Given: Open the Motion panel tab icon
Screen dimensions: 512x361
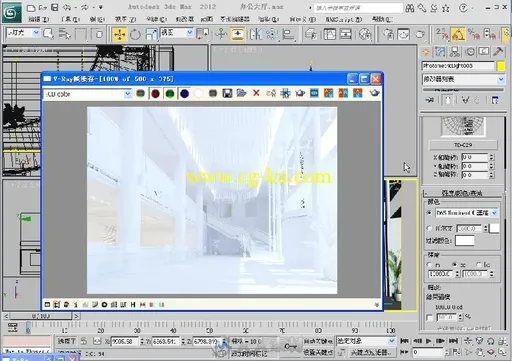Looking at the screenshot, I should click(469, 52).
